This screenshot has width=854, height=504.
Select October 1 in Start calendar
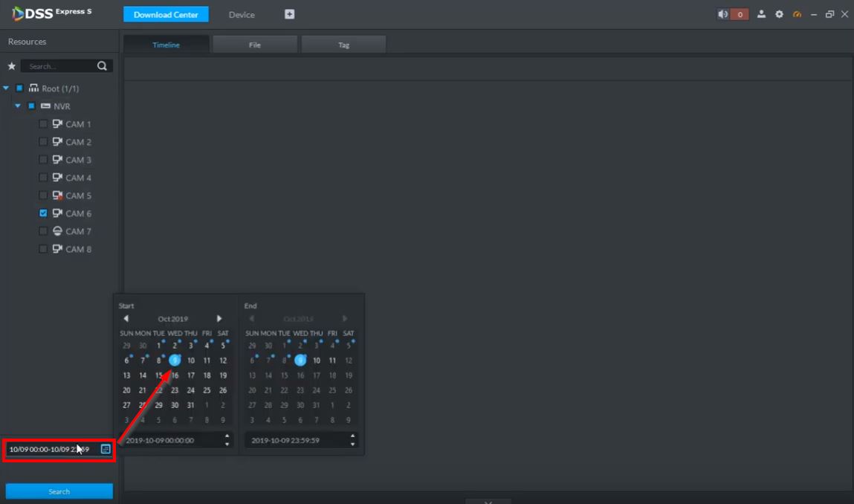point(158,346)
